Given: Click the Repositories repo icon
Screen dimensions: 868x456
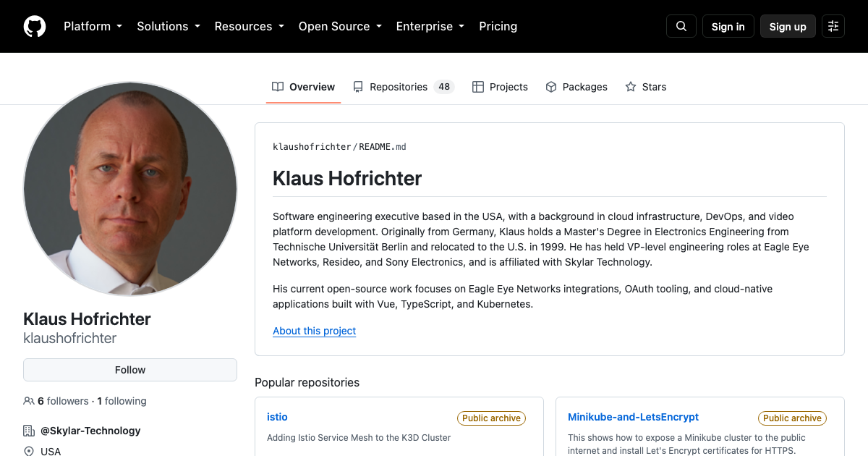Looking at the screenshot, I should [x=358, y=87].
